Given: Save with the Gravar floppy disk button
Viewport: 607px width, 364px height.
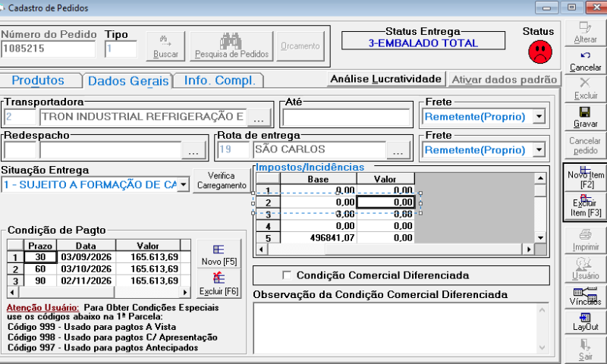Looking at the screenshot, I should point(585,118).
